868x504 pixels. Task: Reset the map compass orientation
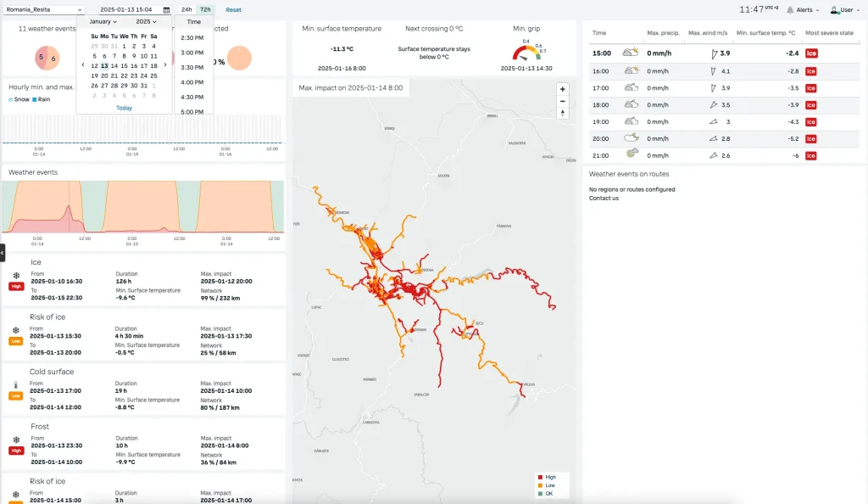tap(562, 113)
